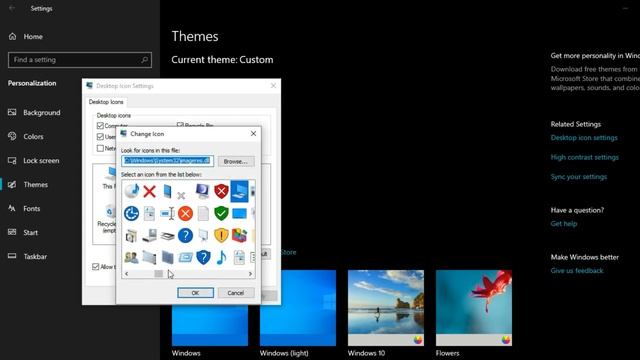
Task: Toggle the User's Files checkbox
Action: click(x=100, y=136)
